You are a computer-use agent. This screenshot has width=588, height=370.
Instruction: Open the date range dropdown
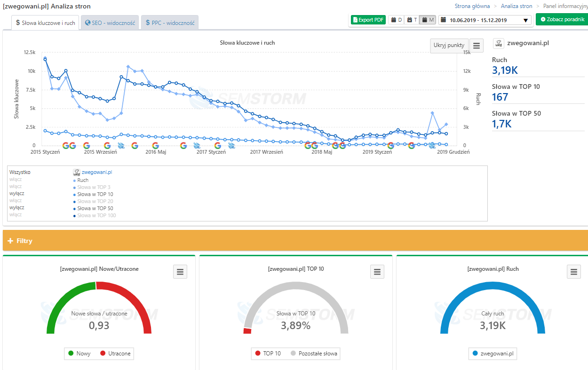[485, 20]
